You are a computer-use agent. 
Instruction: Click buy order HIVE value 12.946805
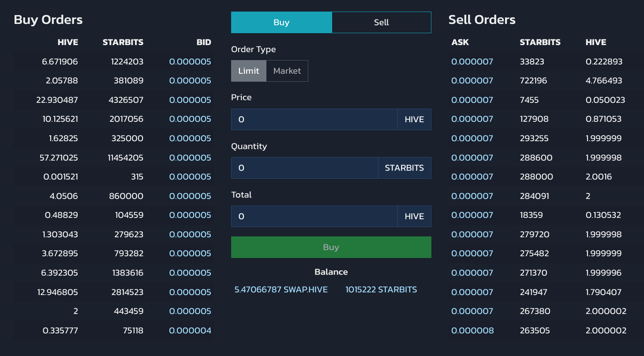pos(57,293)
